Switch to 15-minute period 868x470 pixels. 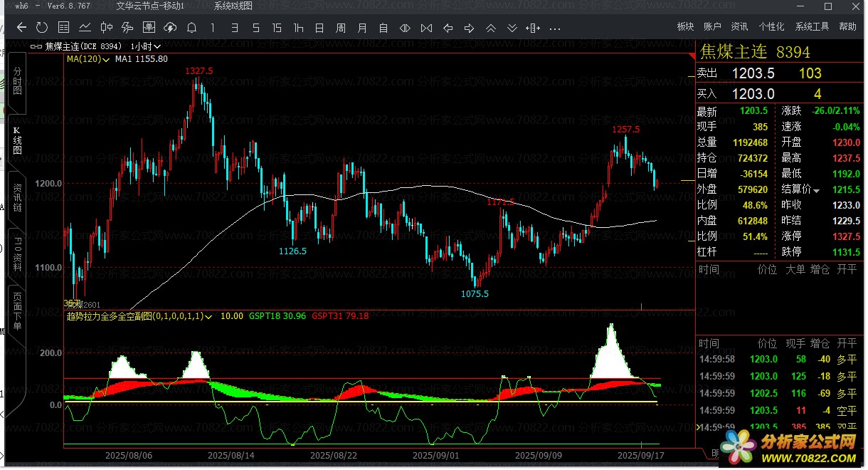277,28
